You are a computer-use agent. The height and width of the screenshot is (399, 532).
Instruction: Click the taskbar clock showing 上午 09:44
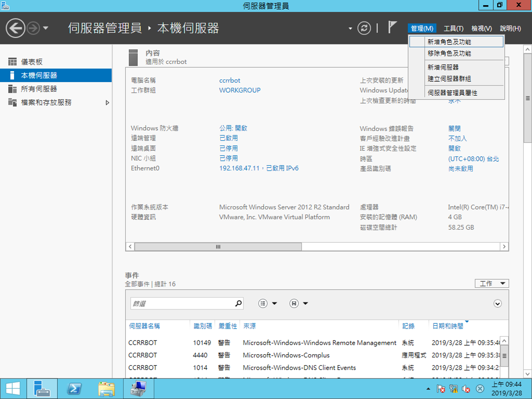point(506,388)
